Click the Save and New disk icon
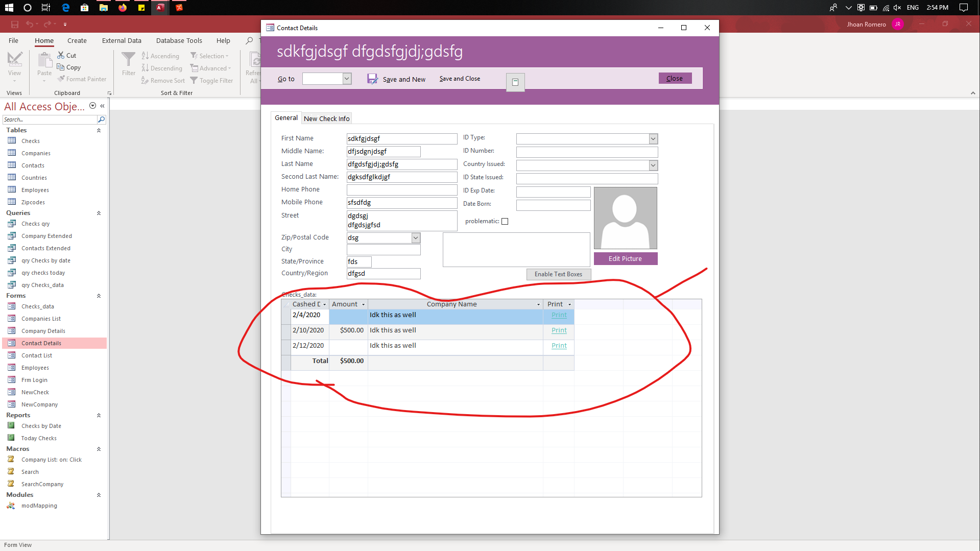The image size is (980, 551). tap(372, 79)
